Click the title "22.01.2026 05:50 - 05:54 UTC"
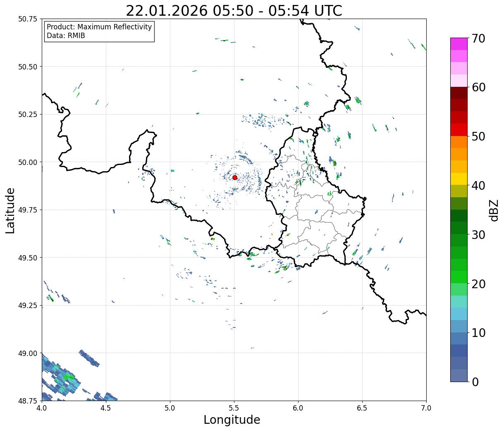 click(x=234, y=11)
